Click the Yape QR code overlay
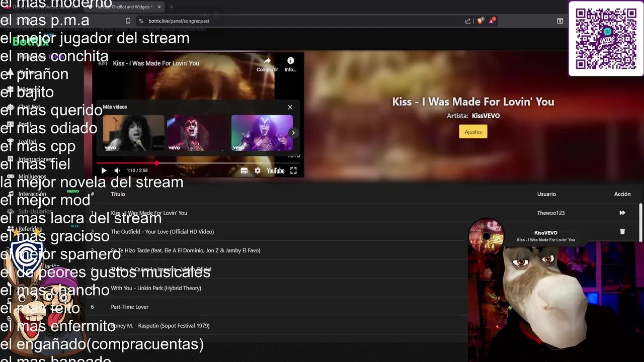 click(606, 39)
